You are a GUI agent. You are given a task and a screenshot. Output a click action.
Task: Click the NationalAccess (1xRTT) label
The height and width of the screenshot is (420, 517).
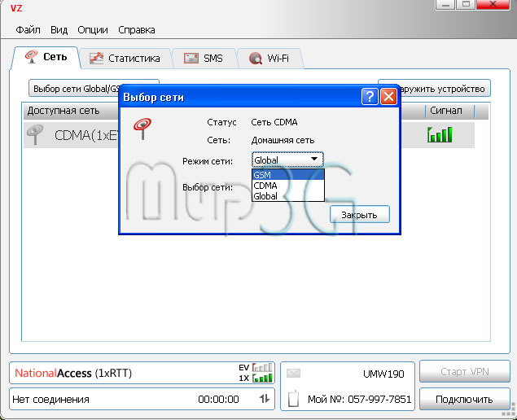point(73,373)
